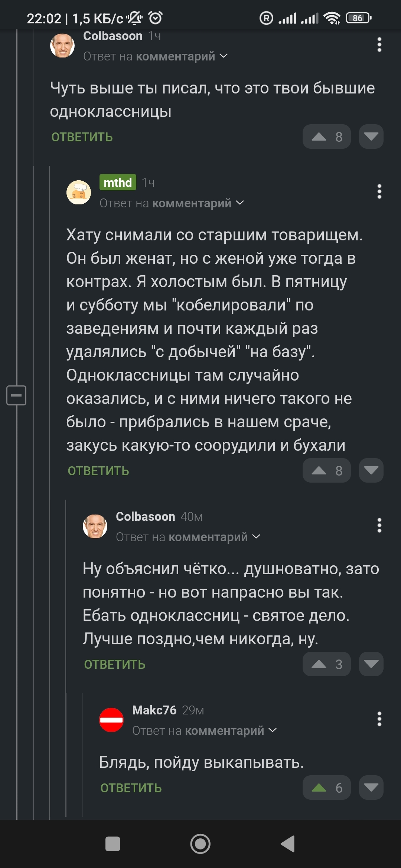Open three-dot menu on mthd's comment
The height and width of the screenshot is (868, 401).
click(x=379, y=191)
